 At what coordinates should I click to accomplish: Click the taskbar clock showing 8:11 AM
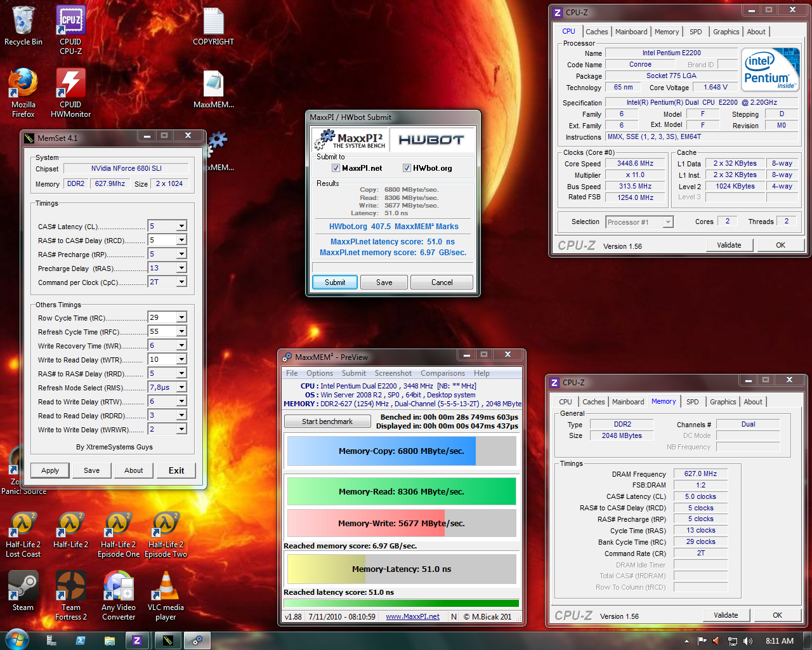click(x=780, y=641)
